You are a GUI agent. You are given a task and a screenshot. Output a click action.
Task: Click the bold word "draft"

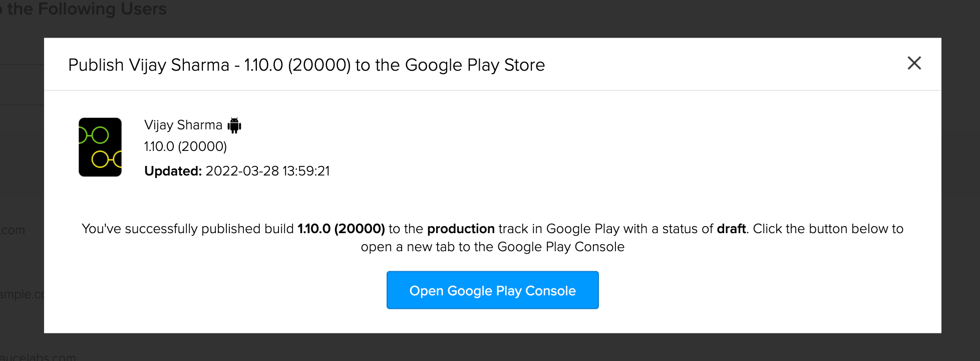[731, 229]
